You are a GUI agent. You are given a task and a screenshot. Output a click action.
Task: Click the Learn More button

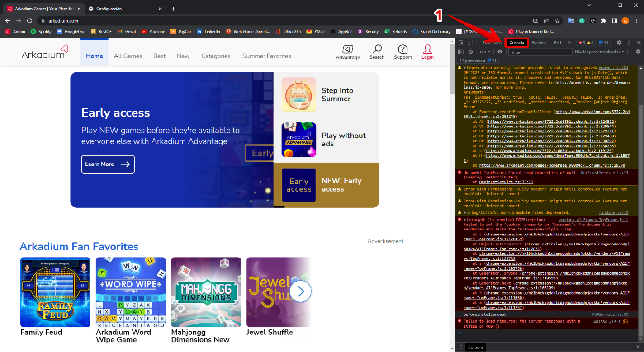[x=108, y=164]
